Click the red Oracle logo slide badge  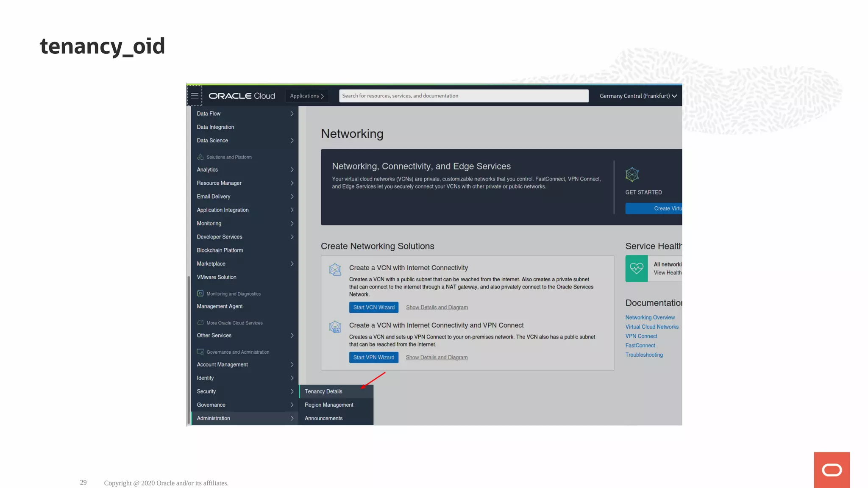(832, 470)
